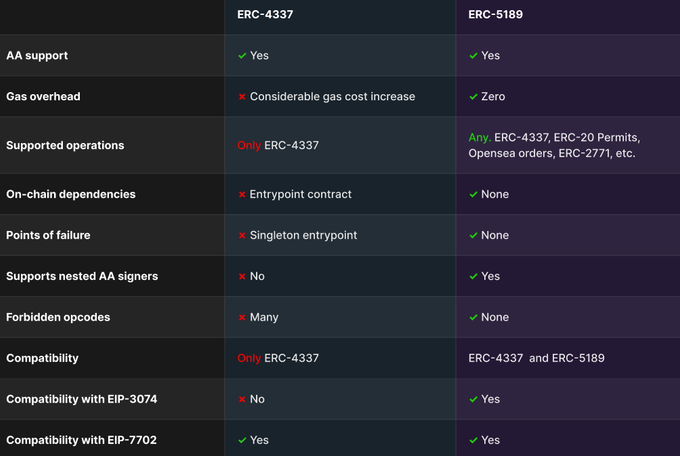
Task: Select the ERC-5189 column header
Action: [495, 14]
